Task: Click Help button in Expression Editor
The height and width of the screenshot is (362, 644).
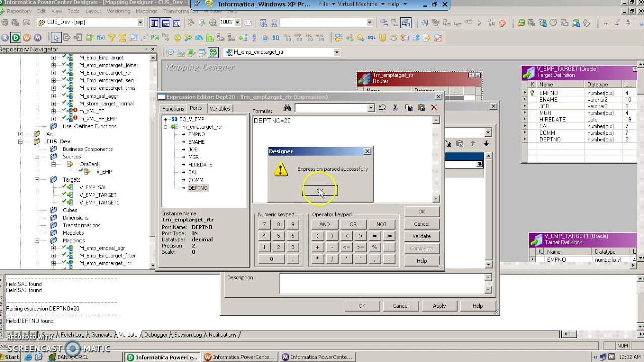Action: pyautogui.click(x=422, y=261)
